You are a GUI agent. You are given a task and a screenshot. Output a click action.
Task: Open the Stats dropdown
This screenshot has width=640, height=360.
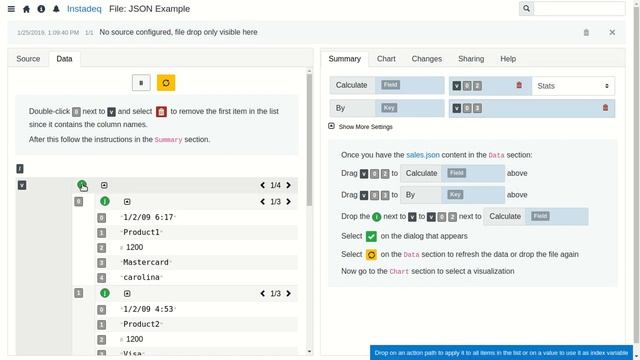(573, 86)
